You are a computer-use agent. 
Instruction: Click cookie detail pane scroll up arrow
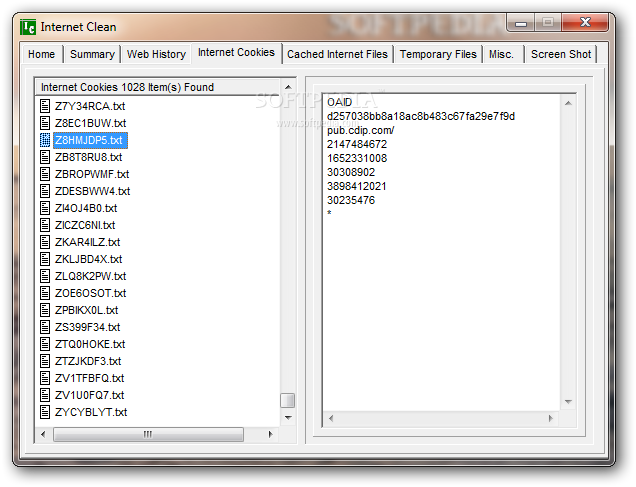click(568, 103)
